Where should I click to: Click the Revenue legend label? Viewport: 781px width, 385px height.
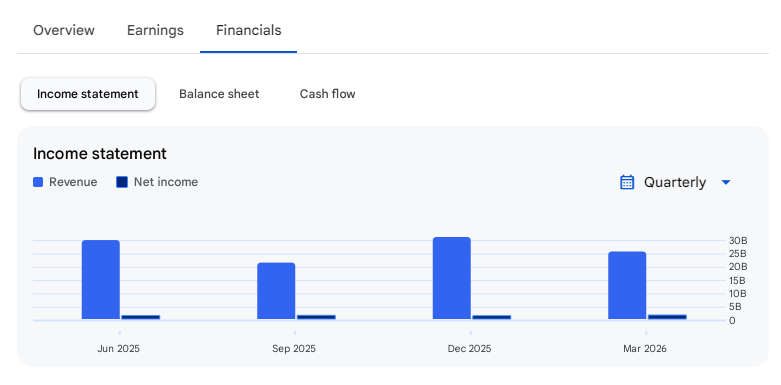(73, 182)
